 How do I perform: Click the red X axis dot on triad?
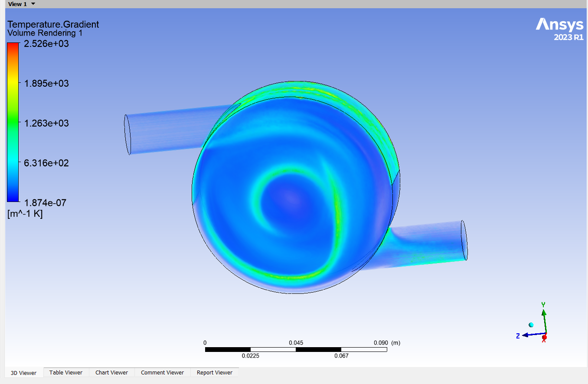coord(544,337)
